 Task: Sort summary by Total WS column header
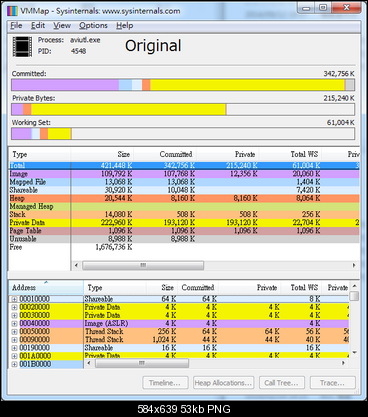click(290, 154)
